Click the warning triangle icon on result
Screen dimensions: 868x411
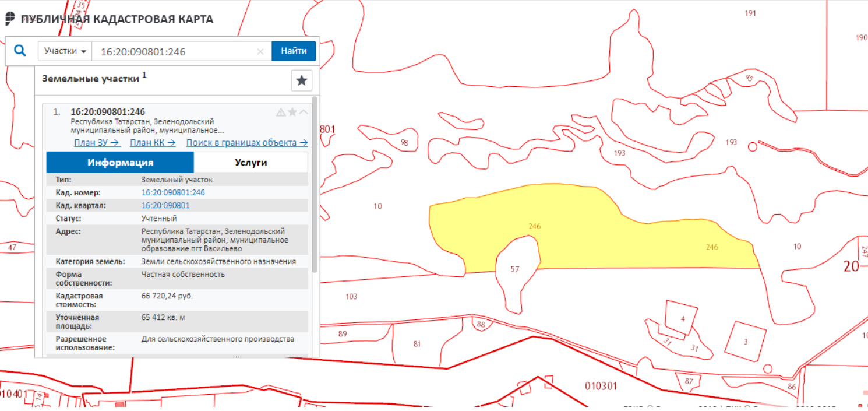(x=281, y=112)
